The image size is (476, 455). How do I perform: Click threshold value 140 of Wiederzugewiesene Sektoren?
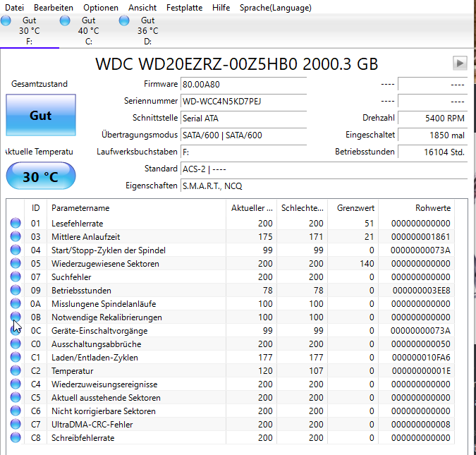click(367, 264)
